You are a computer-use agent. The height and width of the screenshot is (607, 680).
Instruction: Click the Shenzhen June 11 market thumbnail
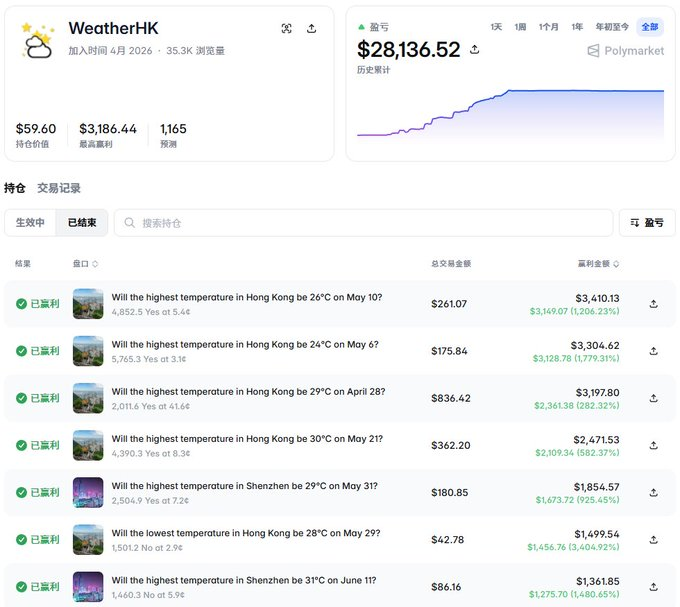click(x=88, y=587)
